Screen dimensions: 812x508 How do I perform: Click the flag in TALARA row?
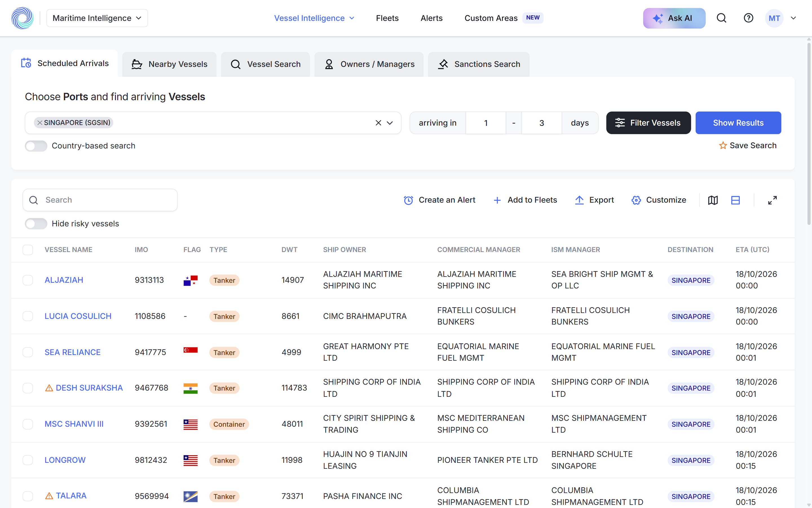[x=190, y=496]
